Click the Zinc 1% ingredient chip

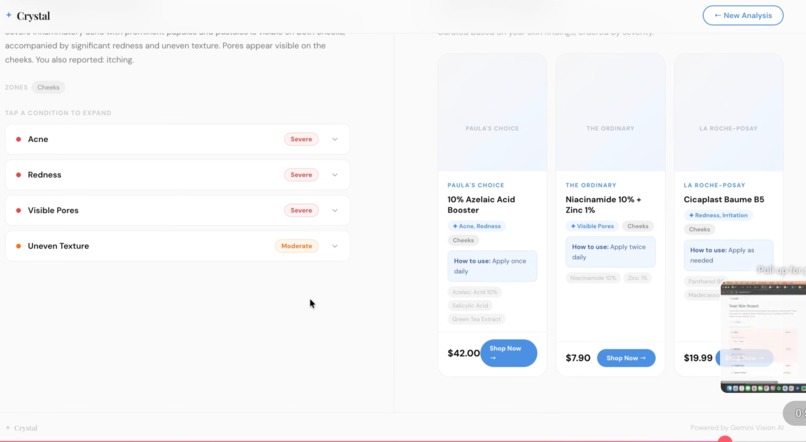(x=637, y=278)
